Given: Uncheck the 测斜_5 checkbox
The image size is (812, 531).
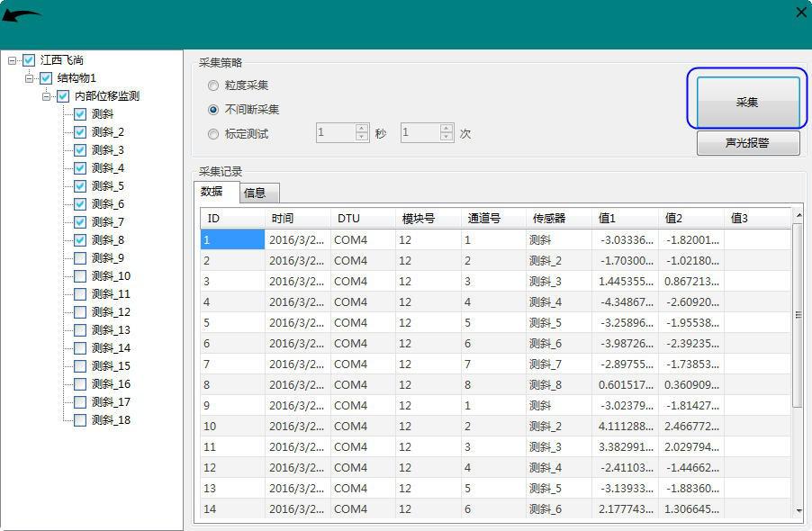Looking at the screenshot, I should click(80, 186).
